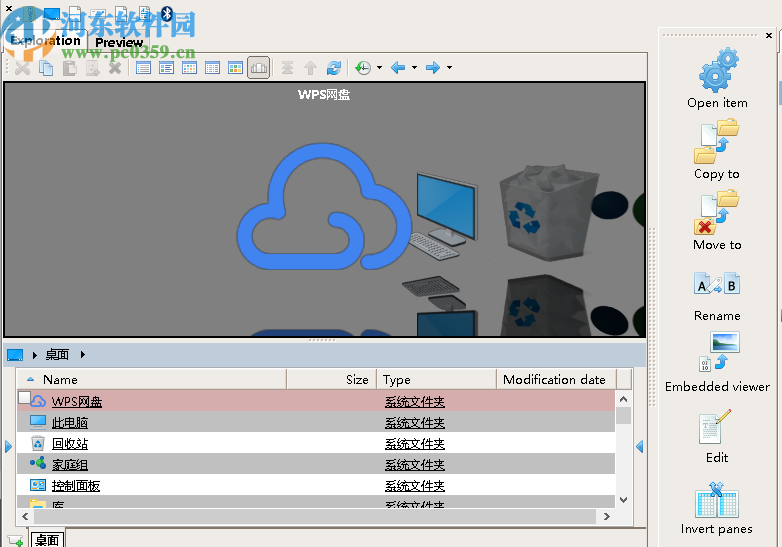782x547 pixels.
Task: Click the vertical scrollbar down arrow
Action: (x=623, y=500)
